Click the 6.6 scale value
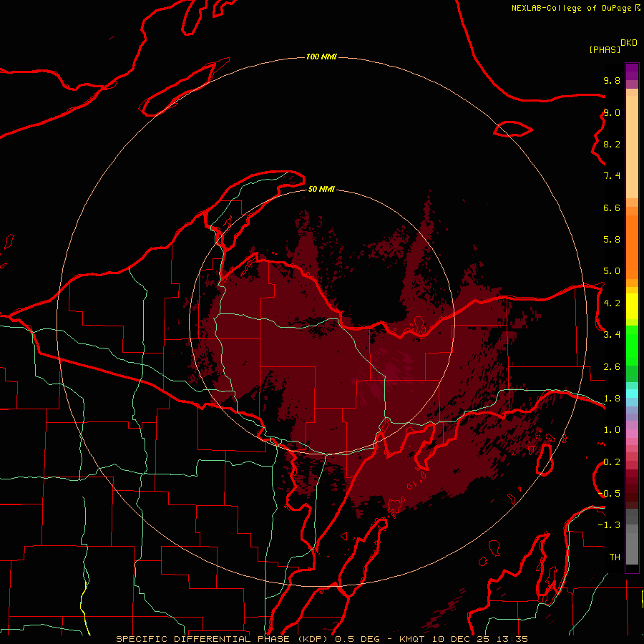The height and width of the screenshot is (644, 644). [612, 208]
